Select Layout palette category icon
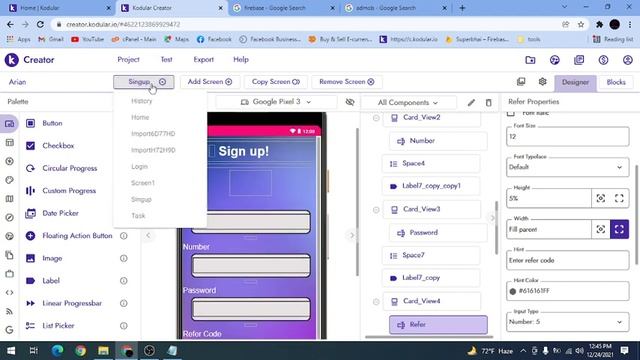640x360 pixels. tap(9, 142)
